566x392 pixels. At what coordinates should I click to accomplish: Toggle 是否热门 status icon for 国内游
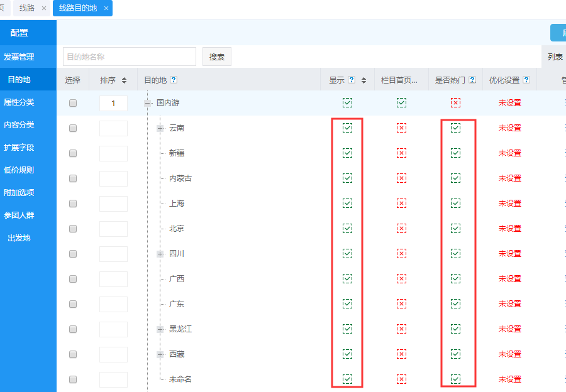point(455,103)
